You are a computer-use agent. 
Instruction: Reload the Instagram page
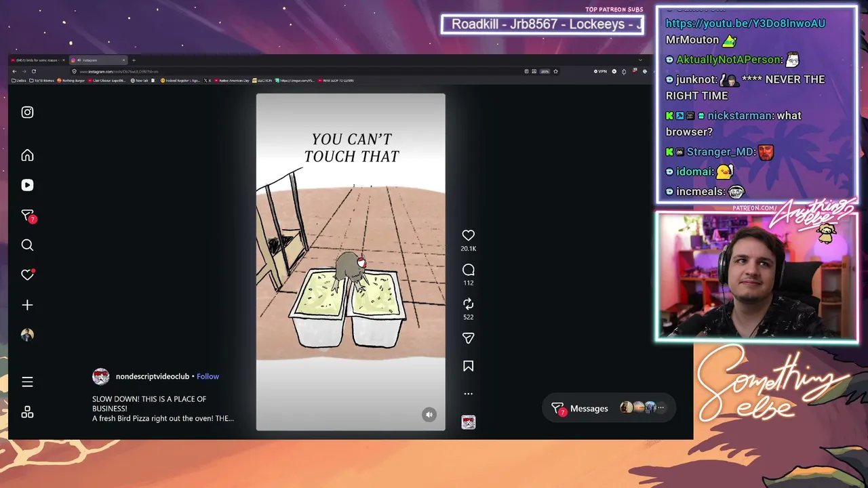pyautogui.click(x=34, y=71)
